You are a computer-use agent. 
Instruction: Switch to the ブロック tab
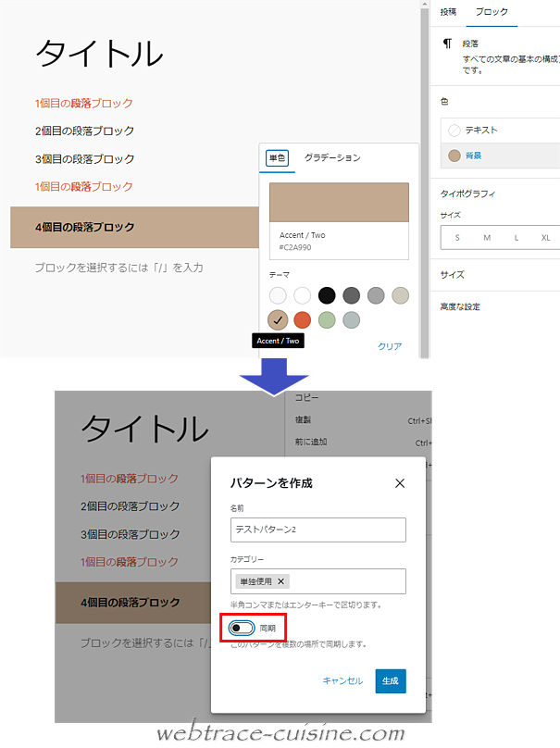(x=492, y=12)
